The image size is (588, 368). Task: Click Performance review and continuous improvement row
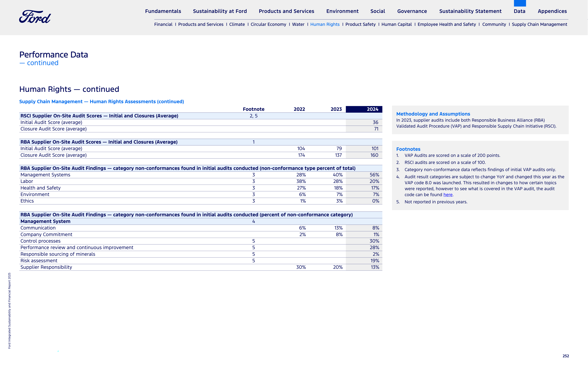201,248
